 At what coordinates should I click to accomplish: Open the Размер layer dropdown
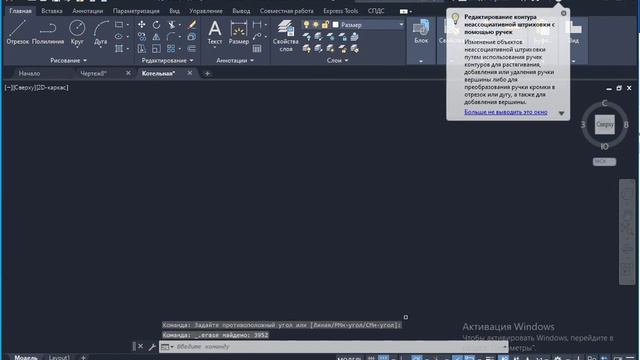click(x=401, y=25)
